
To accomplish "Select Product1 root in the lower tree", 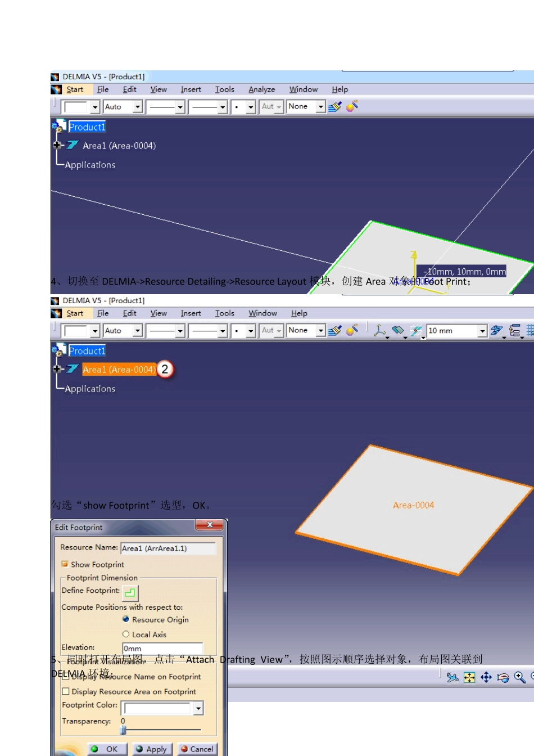I will pos(87,351).
